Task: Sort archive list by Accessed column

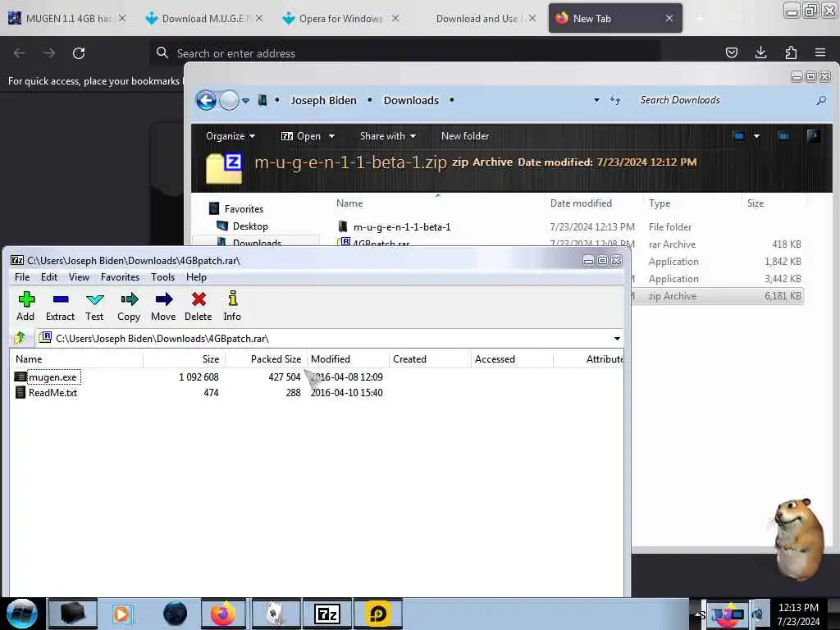Action: [512, 359]
